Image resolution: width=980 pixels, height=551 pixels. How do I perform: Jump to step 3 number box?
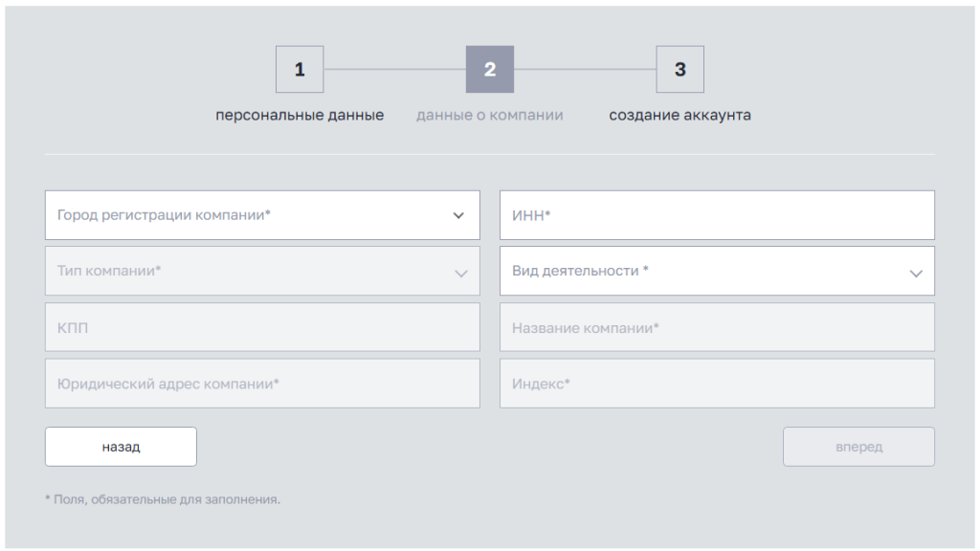pos(679,70)
